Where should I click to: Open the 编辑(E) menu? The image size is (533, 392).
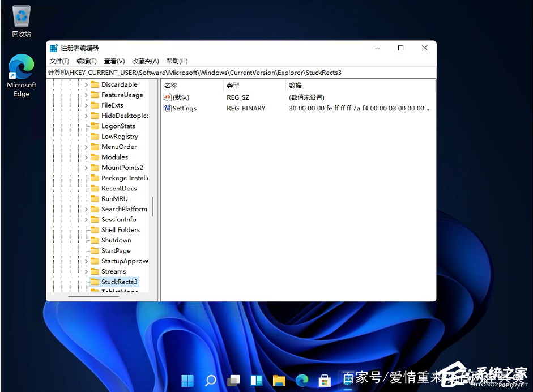[87, 61]
